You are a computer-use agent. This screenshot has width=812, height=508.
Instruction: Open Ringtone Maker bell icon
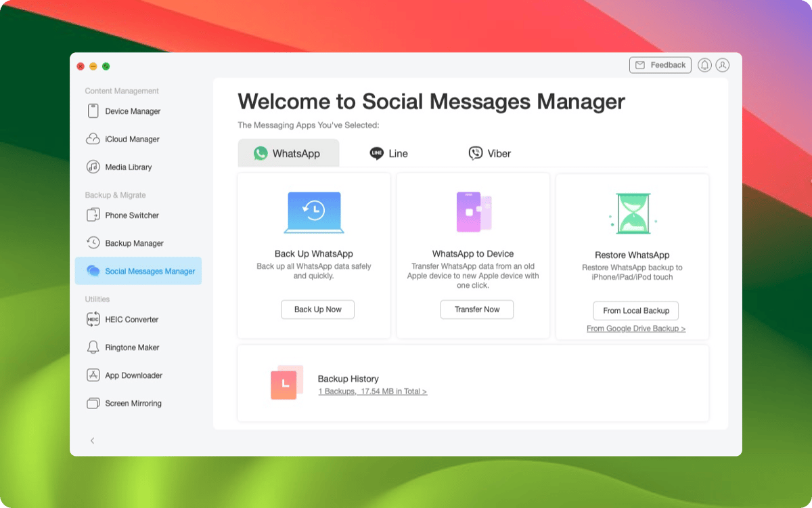93,347
